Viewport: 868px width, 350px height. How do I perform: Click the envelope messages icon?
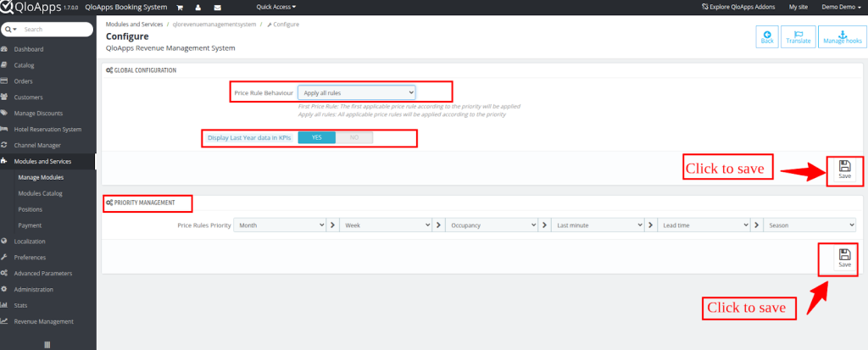[x=216, y=7]
